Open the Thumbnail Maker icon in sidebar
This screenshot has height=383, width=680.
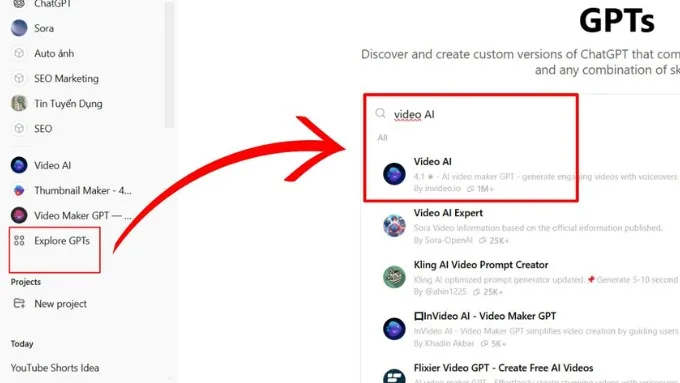[19, 190]
